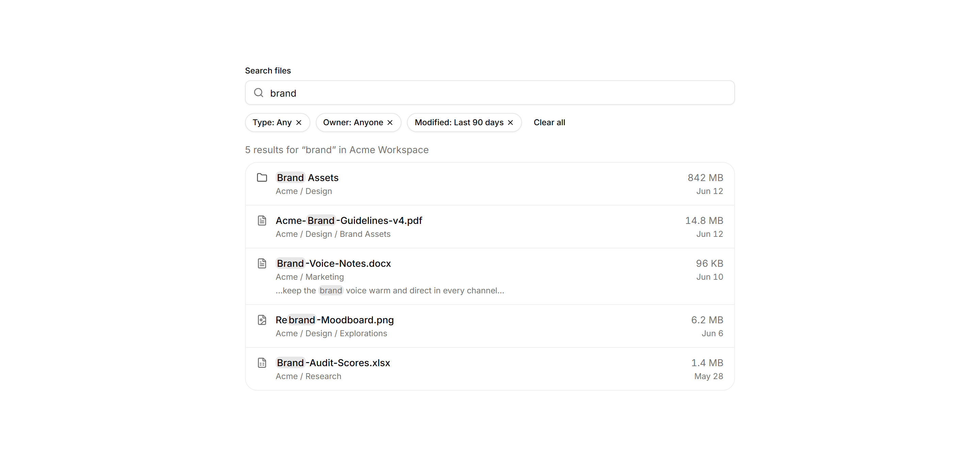Clear all search filters
The height and width of the screenshot is (456, 980).
click(549, 123)
